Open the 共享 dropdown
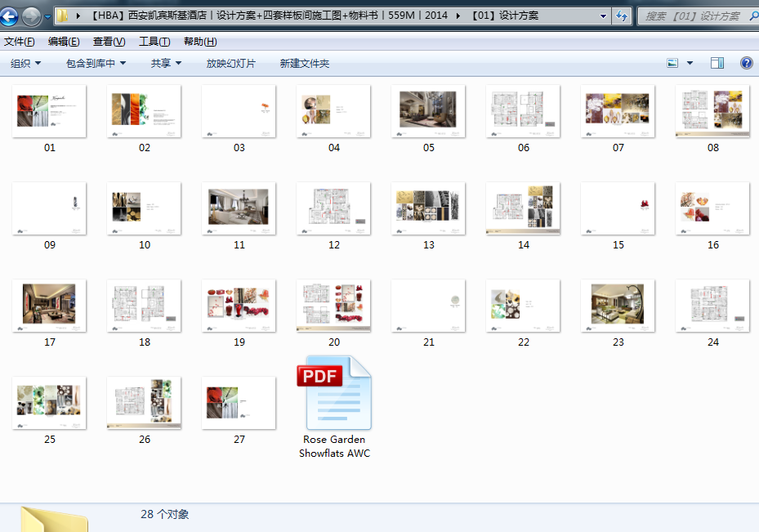The image size is (759, 532). click(x=166, y=64)
